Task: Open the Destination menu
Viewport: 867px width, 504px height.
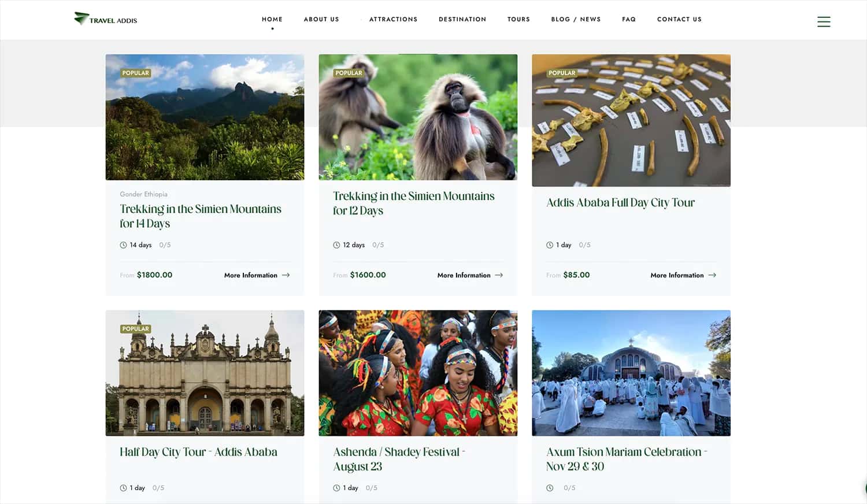Action: (462, 19)
